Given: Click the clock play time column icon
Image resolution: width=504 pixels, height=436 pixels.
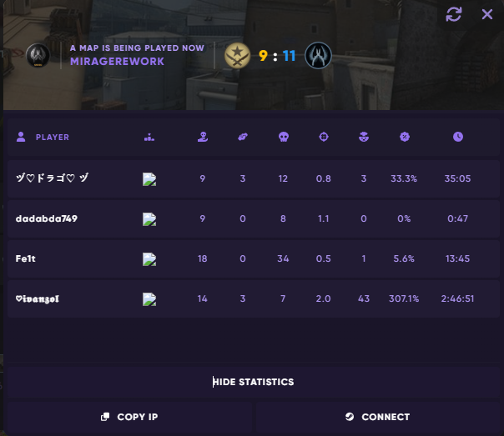Looking at the screenshot, I should (x=458, y=137).
